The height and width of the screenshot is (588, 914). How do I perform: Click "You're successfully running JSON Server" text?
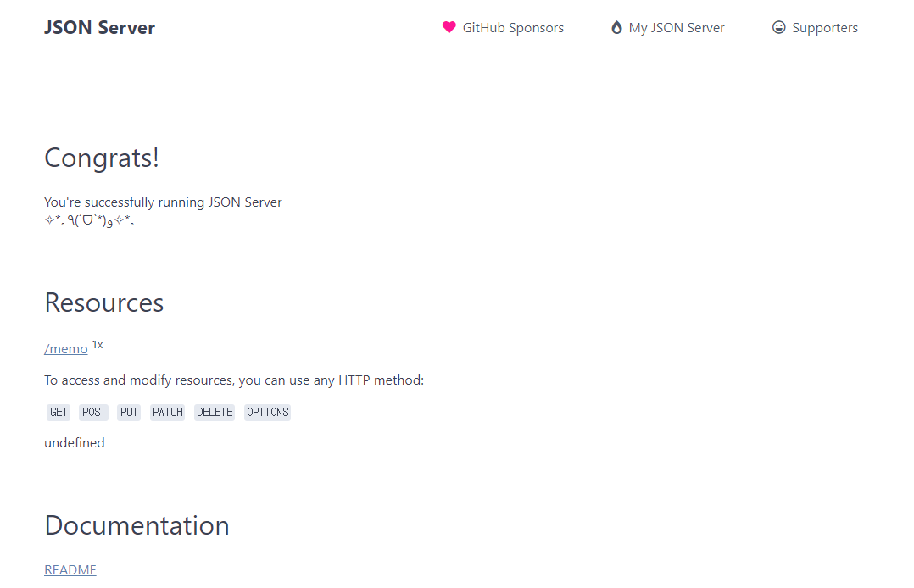point(163,202)
